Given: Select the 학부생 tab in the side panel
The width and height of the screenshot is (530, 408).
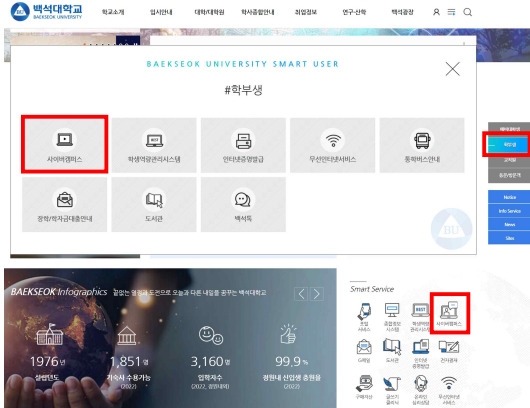Looking at the screenshot, I should click(x=509, y=145).
